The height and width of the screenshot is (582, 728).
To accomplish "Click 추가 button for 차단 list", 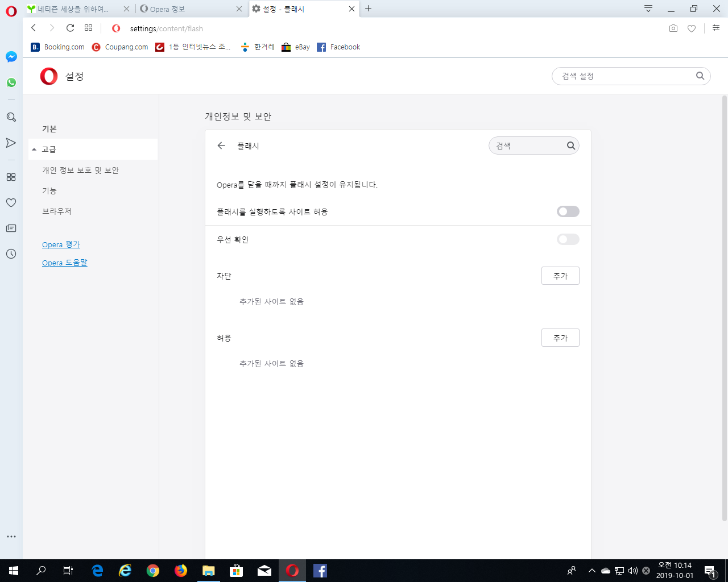I will tap(560, 276).
